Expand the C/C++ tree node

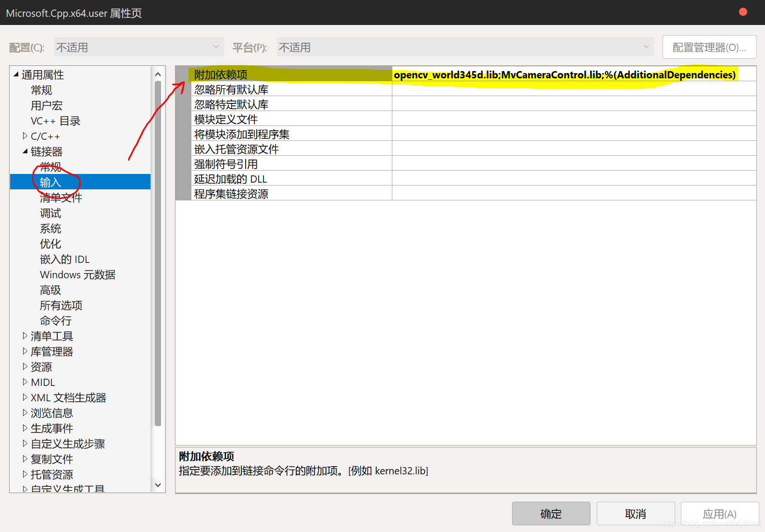25,136
